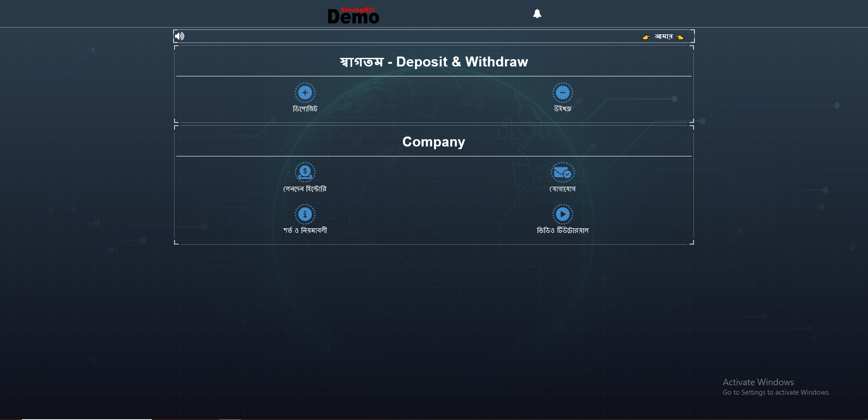Screen dimensions: 868x420
Task: Click the Company section heading
Action: 434,142
